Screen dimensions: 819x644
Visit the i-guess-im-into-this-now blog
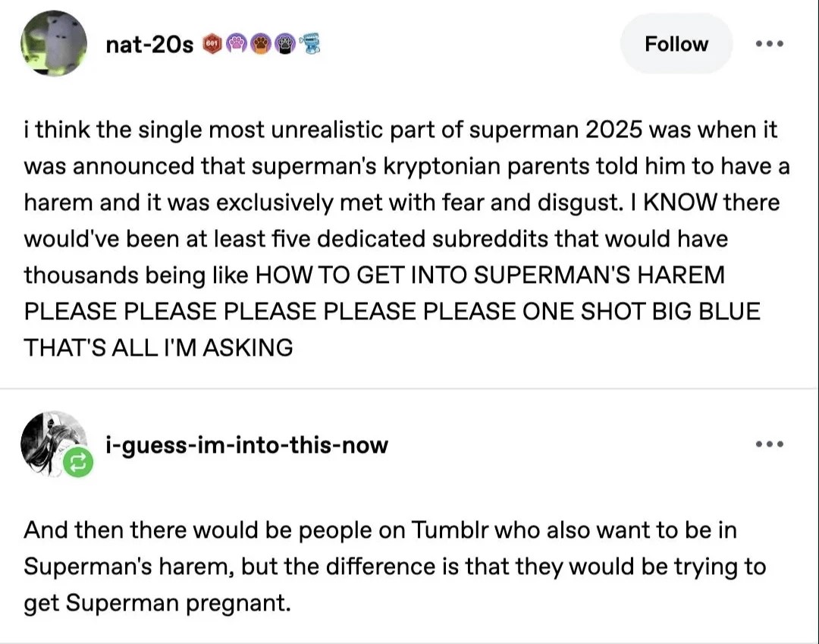pos(246,445)
